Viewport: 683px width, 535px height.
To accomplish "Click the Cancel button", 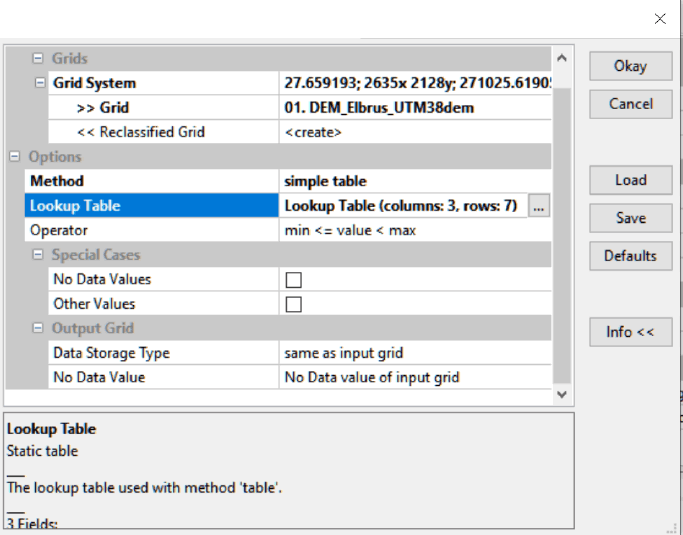I will [x=630, y=104].
